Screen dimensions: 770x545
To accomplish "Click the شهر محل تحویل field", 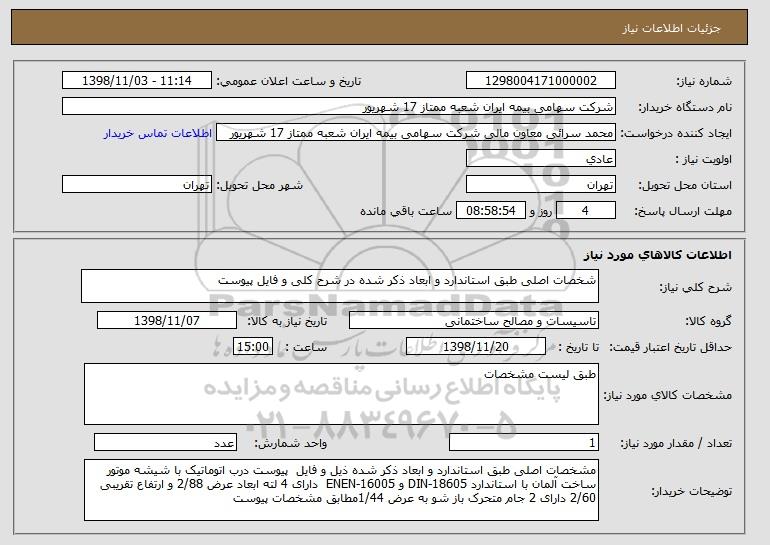I will tap(137, 185).
